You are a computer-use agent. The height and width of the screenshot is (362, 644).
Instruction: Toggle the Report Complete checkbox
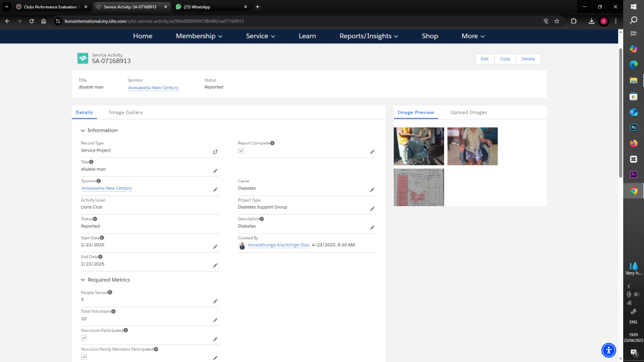click(241, 151)
